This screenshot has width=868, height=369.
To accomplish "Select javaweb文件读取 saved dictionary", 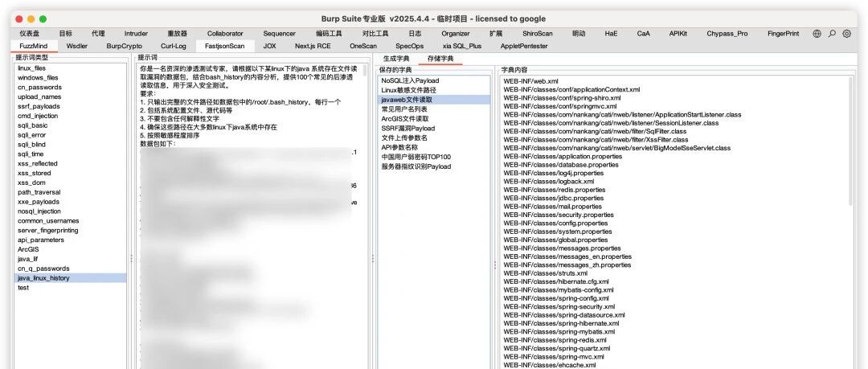I will coord(434,100).
